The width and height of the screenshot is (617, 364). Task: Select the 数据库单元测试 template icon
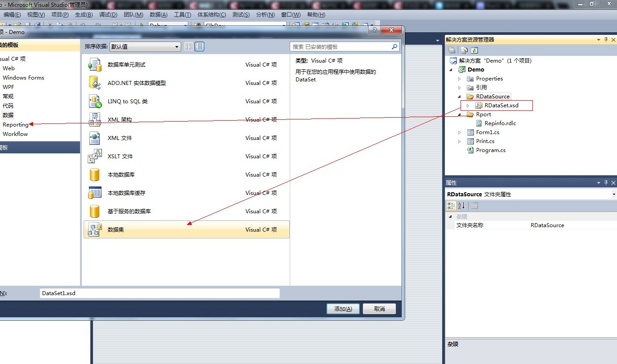pyautogui.click(x=95, y=65)
